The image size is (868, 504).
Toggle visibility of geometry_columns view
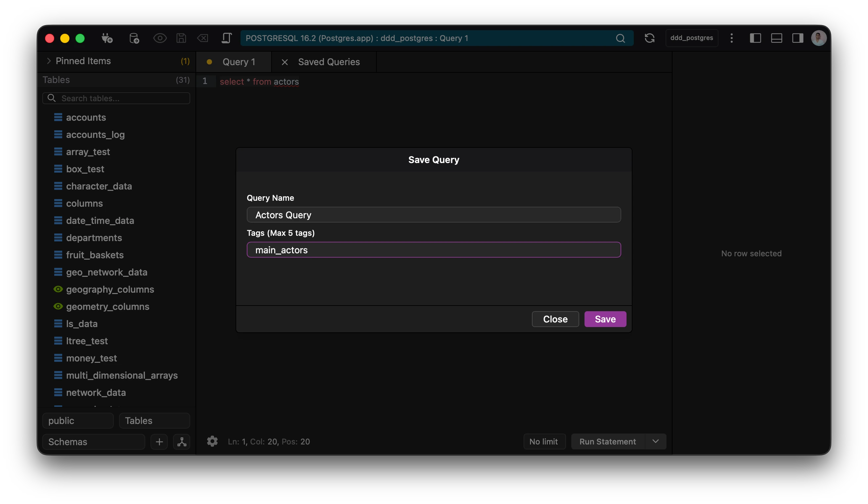58,306
